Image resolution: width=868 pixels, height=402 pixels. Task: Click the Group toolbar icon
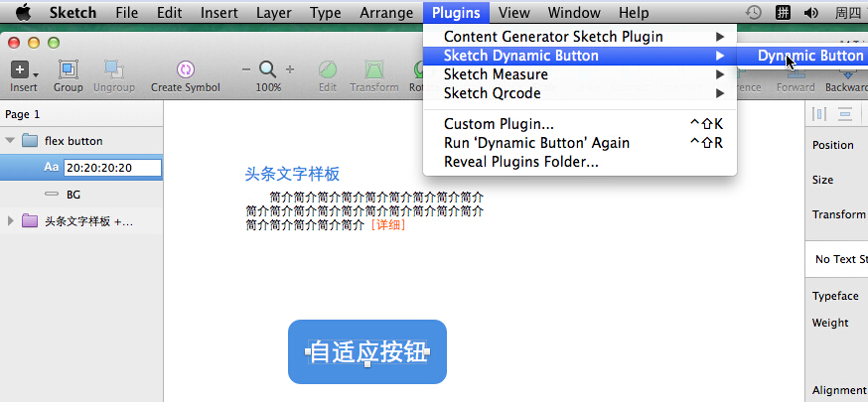coord(69,69)
